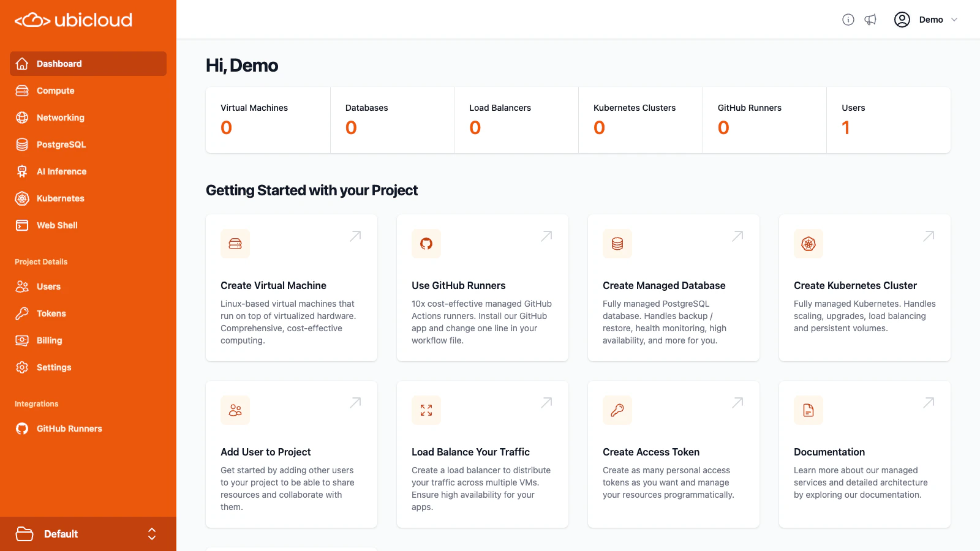
Task: Open the Default project selector
Action: [x=88, y=534]
